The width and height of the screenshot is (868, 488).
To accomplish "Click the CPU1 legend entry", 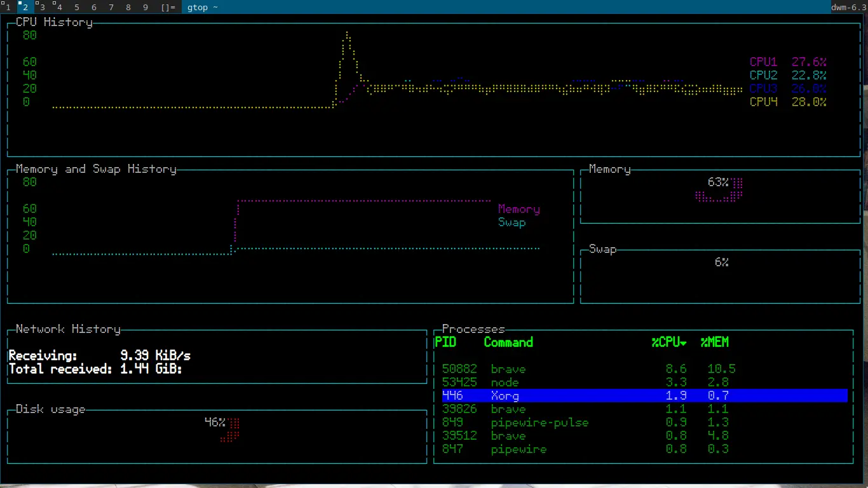I will click(788, 62).
